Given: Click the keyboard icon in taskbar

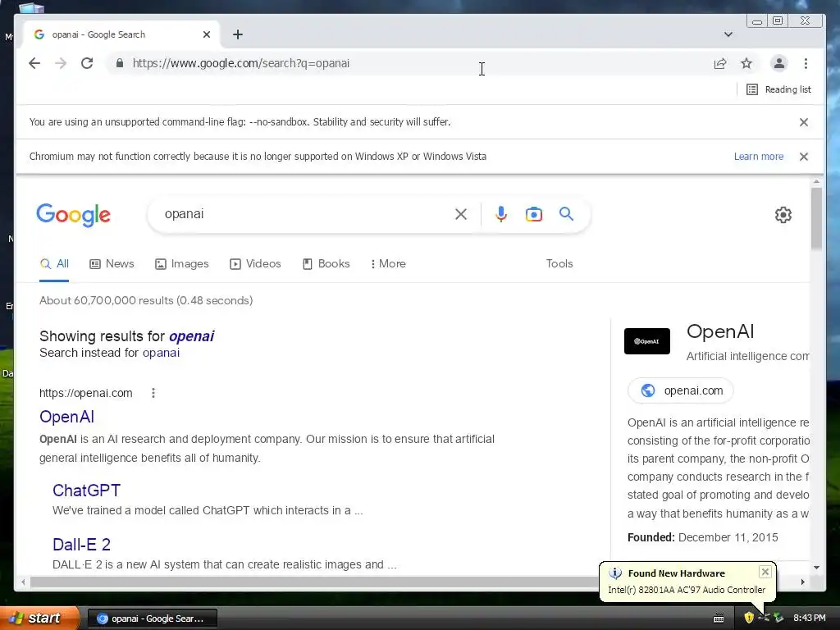Looking at the screenshot, I should pyautogui.click(x=719, y=619).
